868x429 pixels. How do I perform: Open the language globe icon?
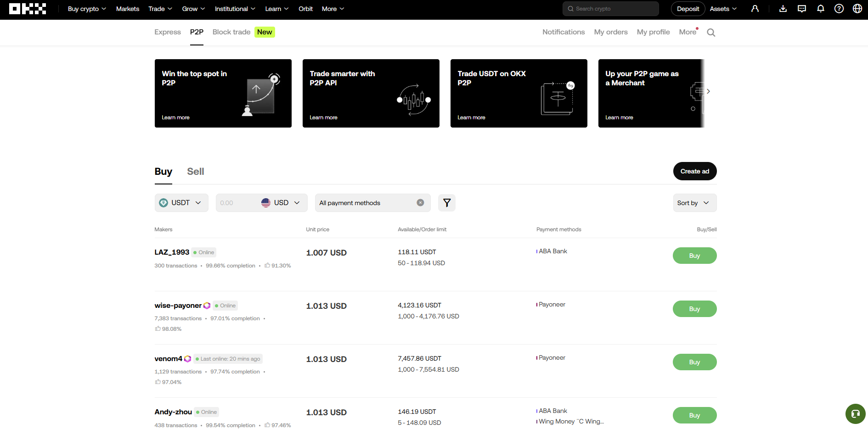857,9
